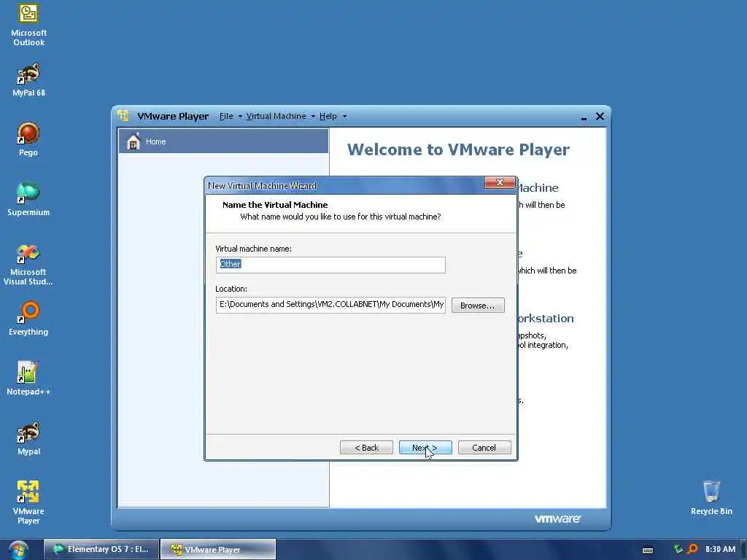Minimize the VMware Player window
The height and width of the screenshot is (560, 747).
click(584, 117)
